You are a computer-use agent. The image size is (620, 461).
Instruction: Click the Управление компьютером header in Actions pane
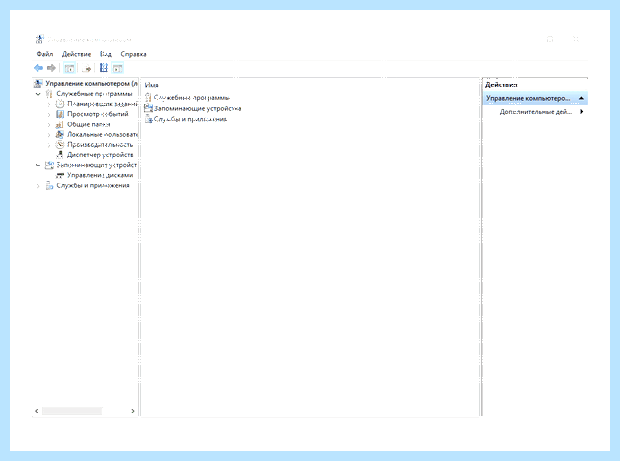535,98
